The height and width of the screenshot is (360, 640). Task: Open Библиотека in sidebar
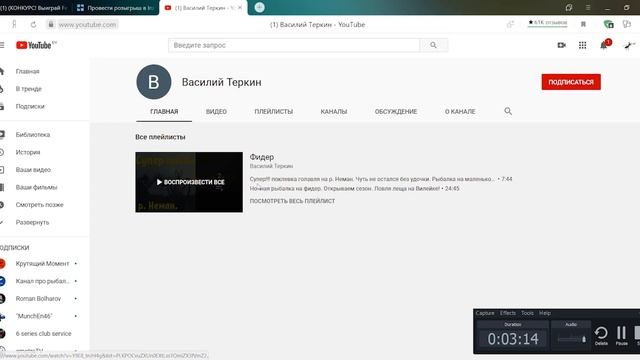[x=33, y=134]
